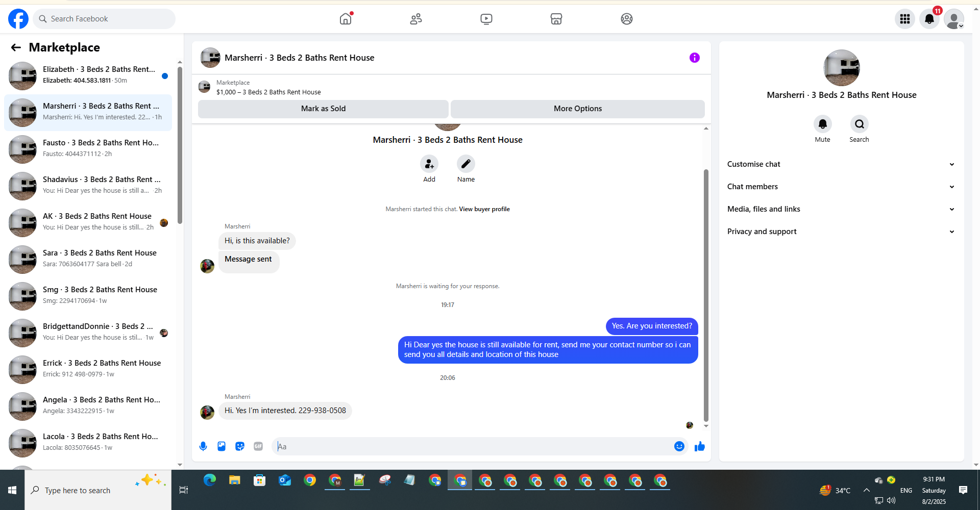The height and width of the screenshot is (510, 980).
Task: Click the Search Facebook field
Action: (x=104, y=19)
